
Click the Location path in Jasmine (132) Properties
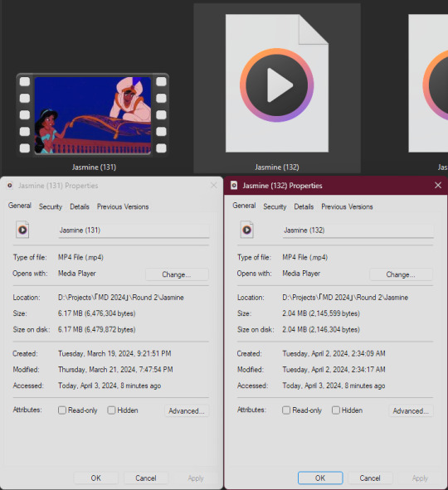(345, 297)
